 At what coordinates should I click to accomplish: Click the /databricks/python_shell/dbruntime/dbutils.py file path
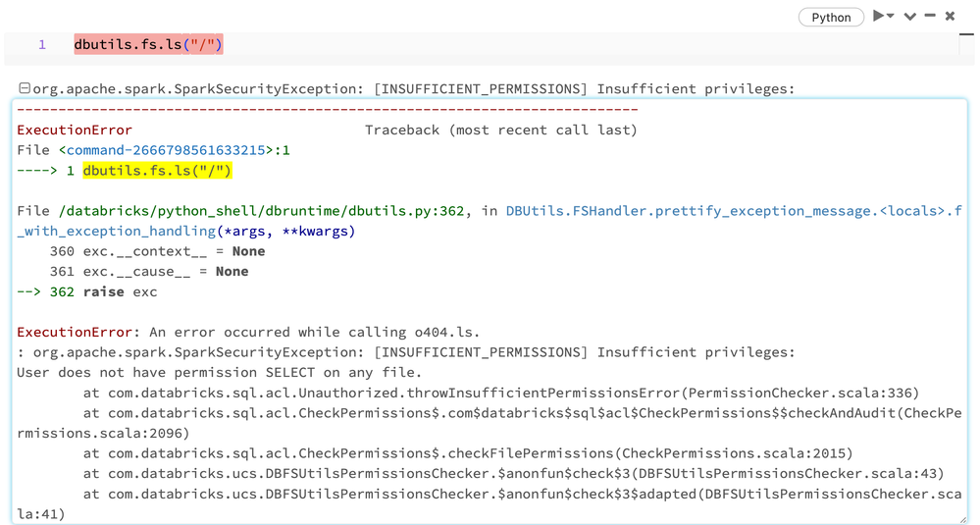tap(245, 211)
